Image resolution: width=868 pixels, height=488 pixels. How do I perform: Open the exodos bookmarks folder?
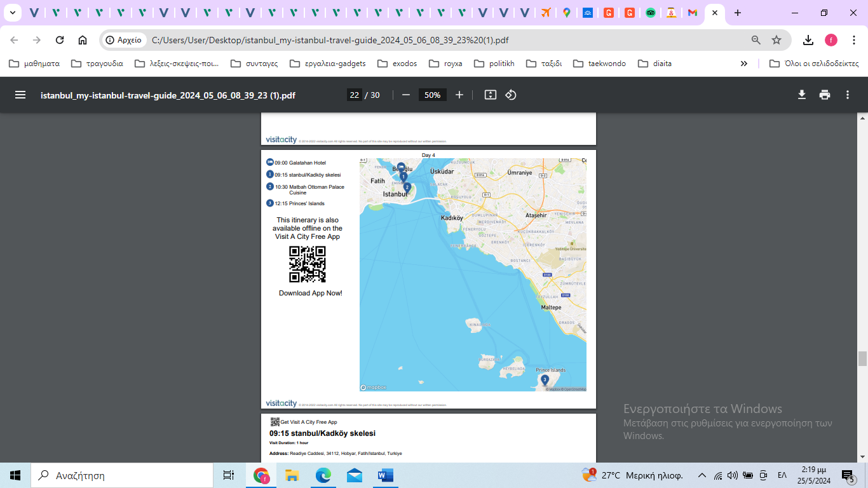(397, 64)
